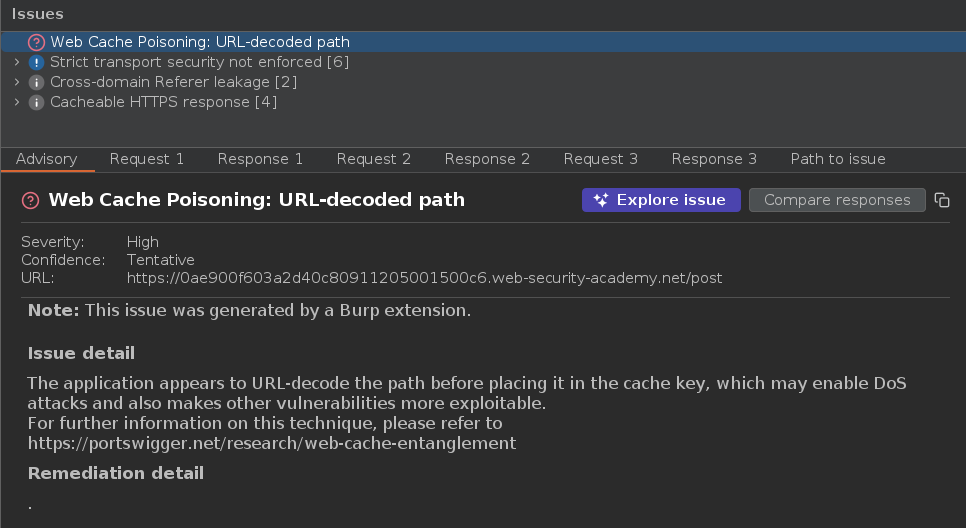Go to the Request 3 tab
Screen dimensions: 966x528
tap(601, 159)
